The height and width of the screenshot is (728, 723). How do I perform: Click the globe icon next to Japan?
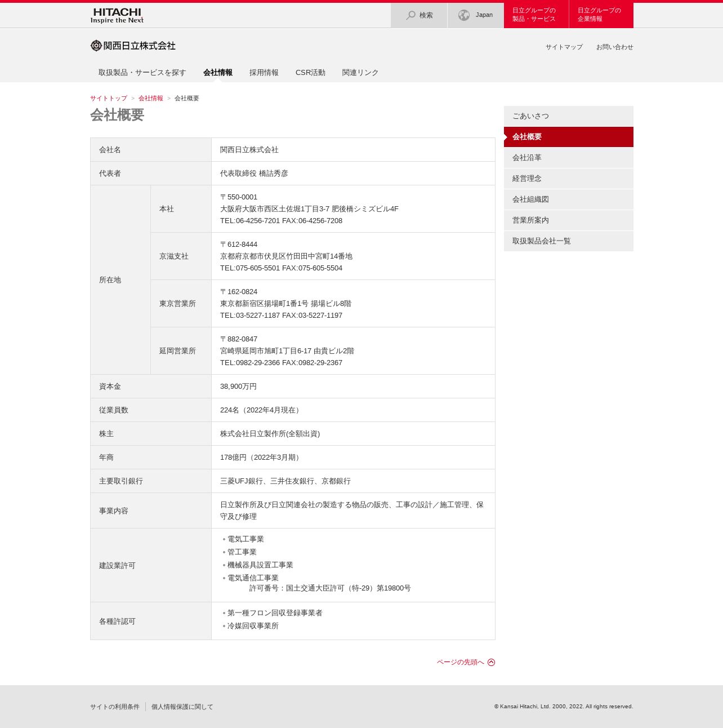tap(464, 15)
